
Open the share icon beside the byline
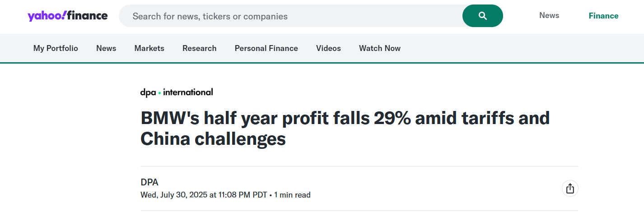(570, 188)
